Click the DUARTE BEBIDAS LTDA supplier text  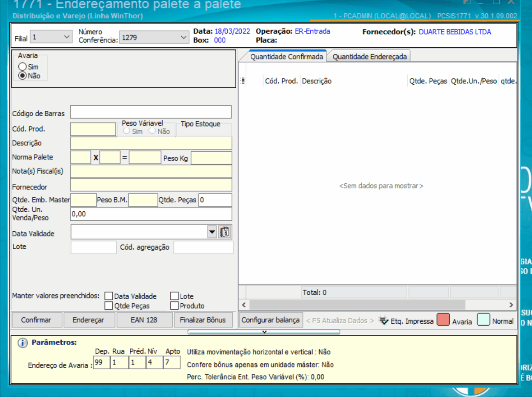(x=455, y=32)
